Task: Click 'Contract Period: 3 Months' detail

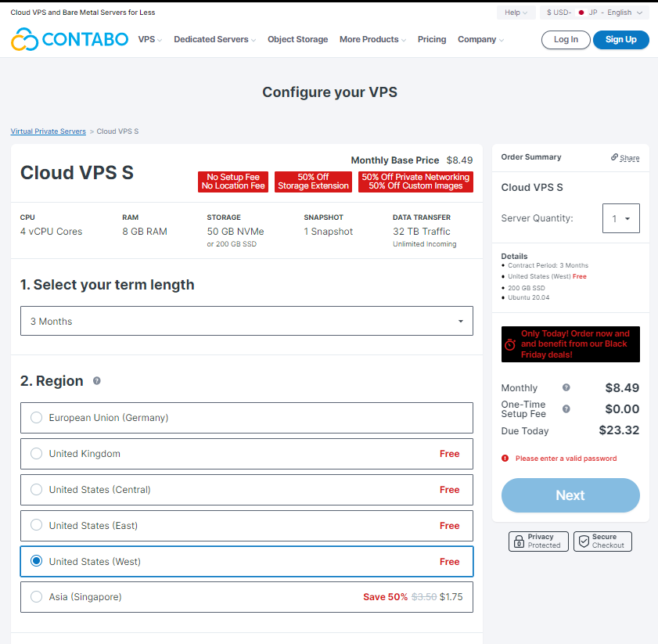Action: [x=548, y=266]
